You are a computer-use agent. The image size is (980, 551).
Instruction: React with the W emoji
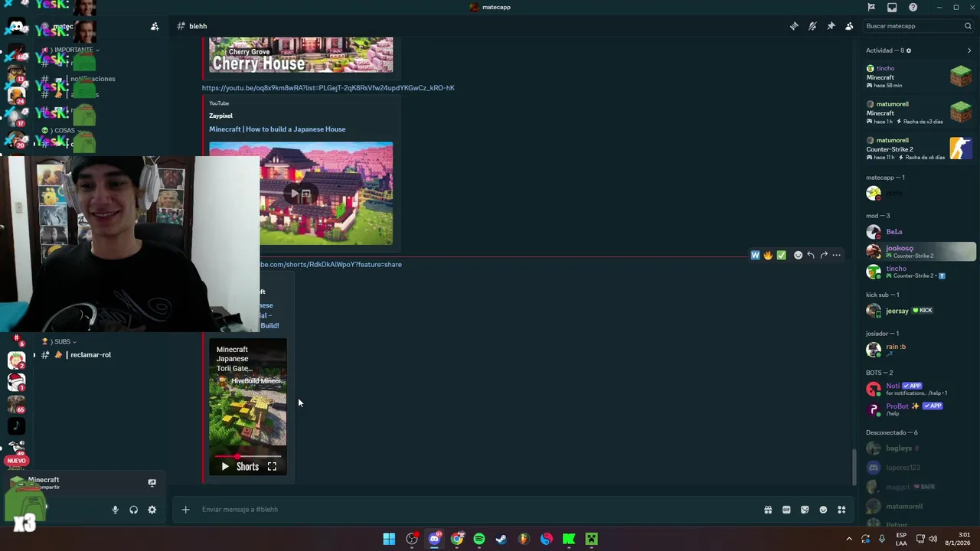(x=755, y=256)
